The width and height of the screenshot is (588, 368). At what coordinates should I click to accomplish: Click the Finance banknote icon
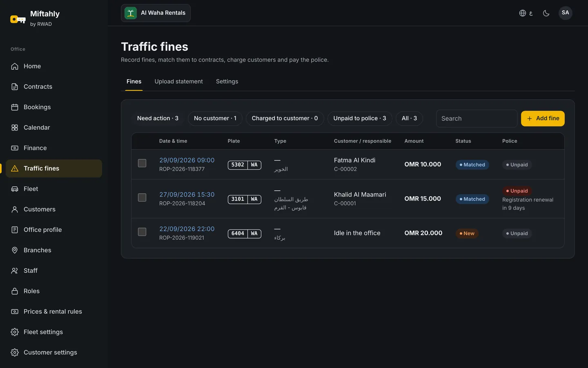pyautogui.click(x=15, y=148)
